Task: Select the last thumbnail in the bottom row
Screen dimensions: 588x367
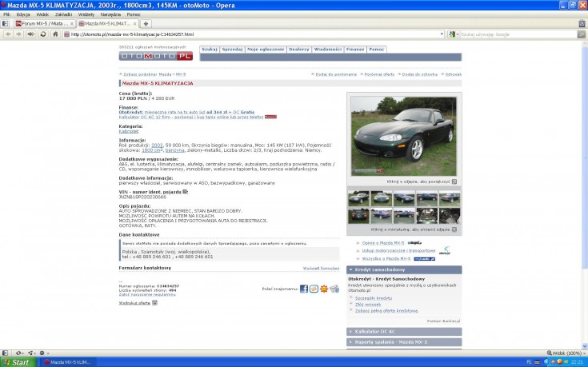Action: coord(450,216)
